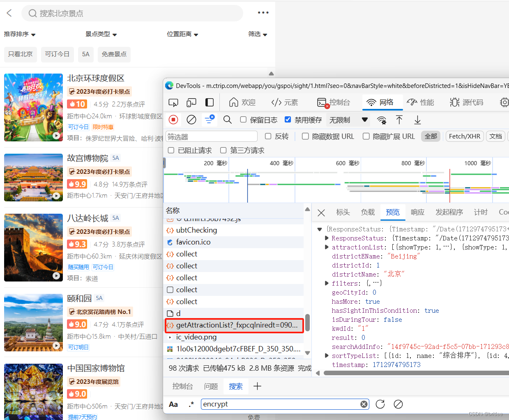Select the 5A filter tag

click(x=85, y=54)
